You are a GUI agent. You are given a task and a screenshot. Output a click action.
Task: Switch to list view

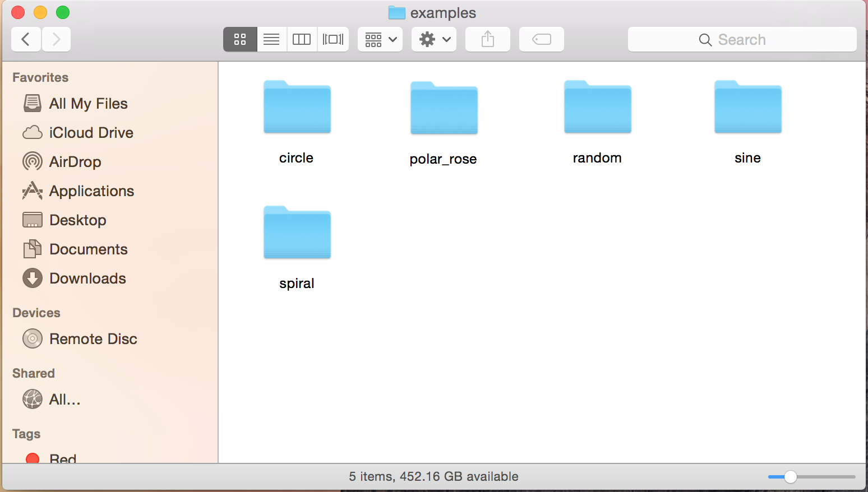tap(271, 39)
